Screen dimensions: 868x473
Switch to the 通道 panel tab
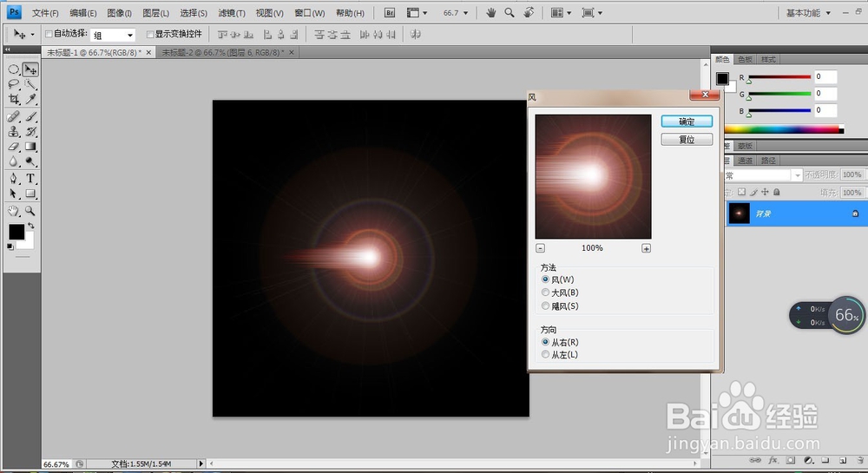point(745,161)
